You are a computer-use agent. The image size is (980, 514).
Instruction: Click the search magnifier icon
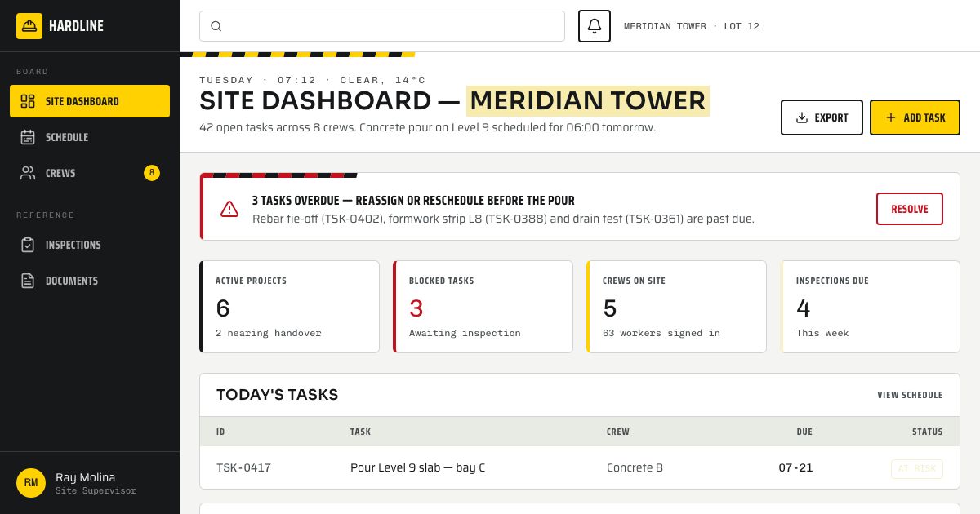216,26
